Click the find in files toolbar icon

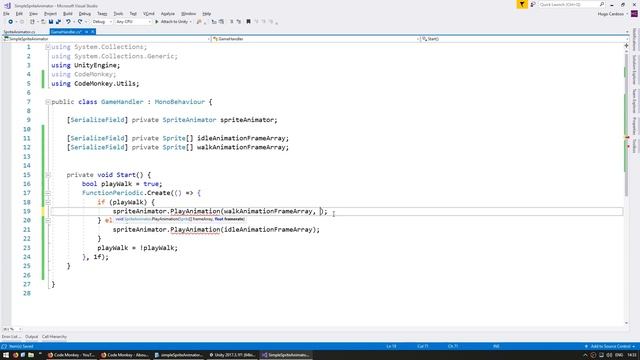click(199, 22)
